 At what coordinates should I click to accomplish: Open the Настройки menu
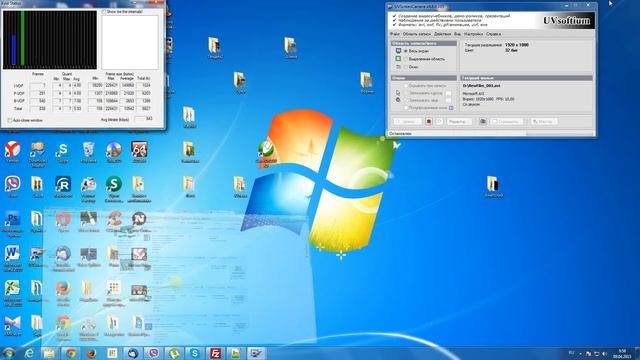click(473, 34)
